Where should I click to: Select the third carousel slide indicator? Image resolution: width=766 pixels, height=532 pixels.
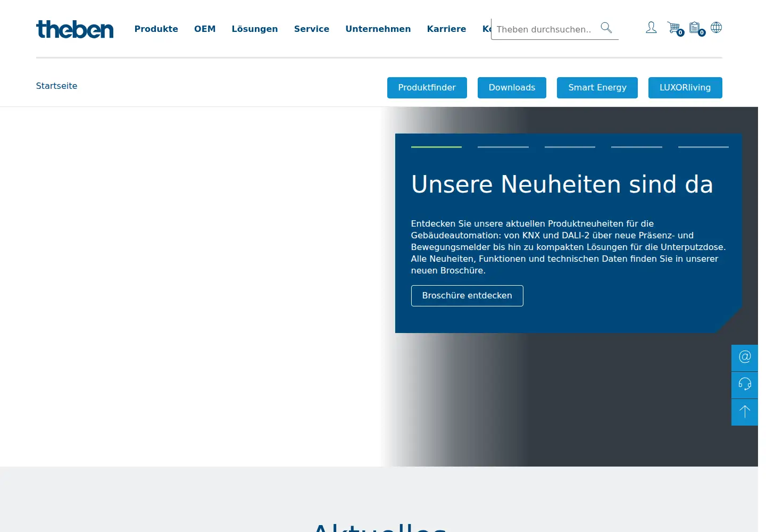point(570,147)
